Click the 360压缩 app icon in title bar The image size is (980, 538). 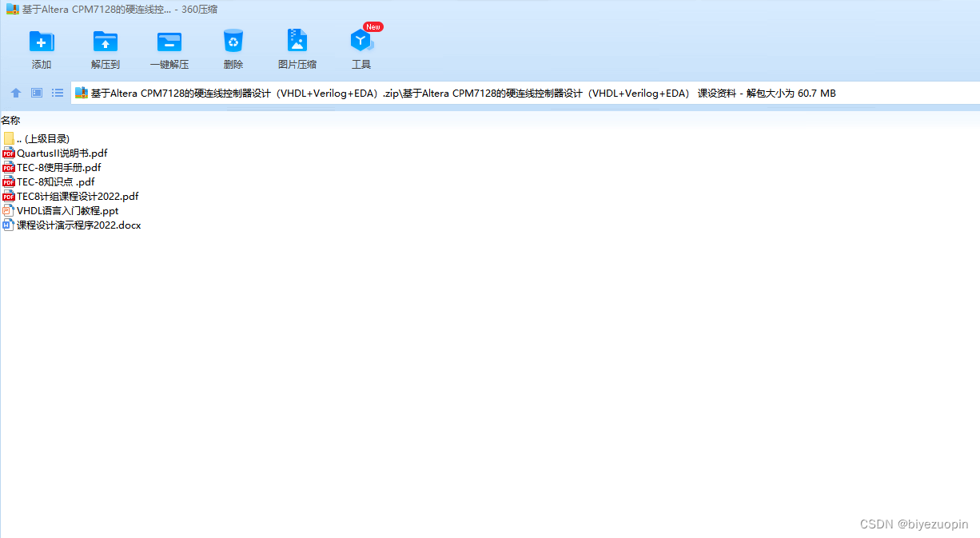click(x=12, y=10)
